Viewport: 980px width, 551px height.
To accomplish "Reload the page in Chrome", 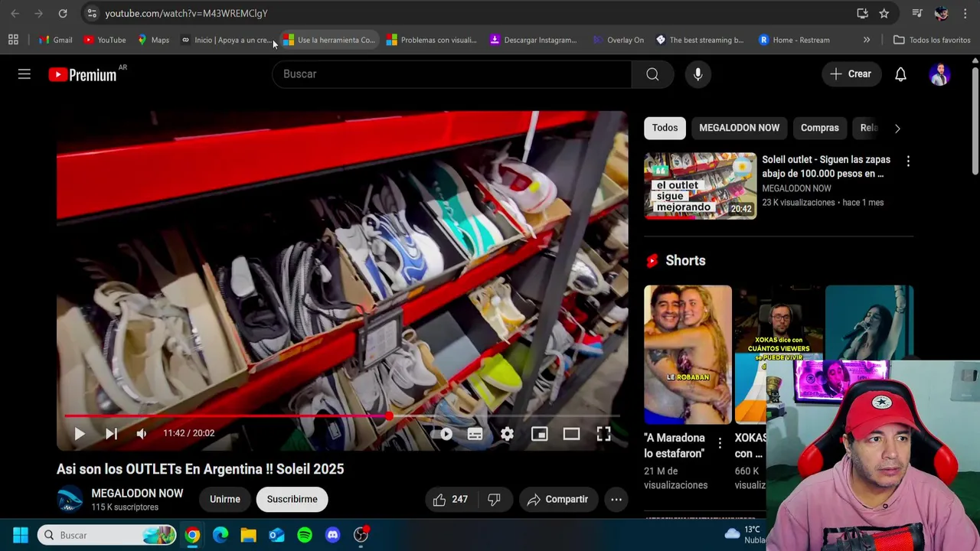I will click(x=63, y=13).
